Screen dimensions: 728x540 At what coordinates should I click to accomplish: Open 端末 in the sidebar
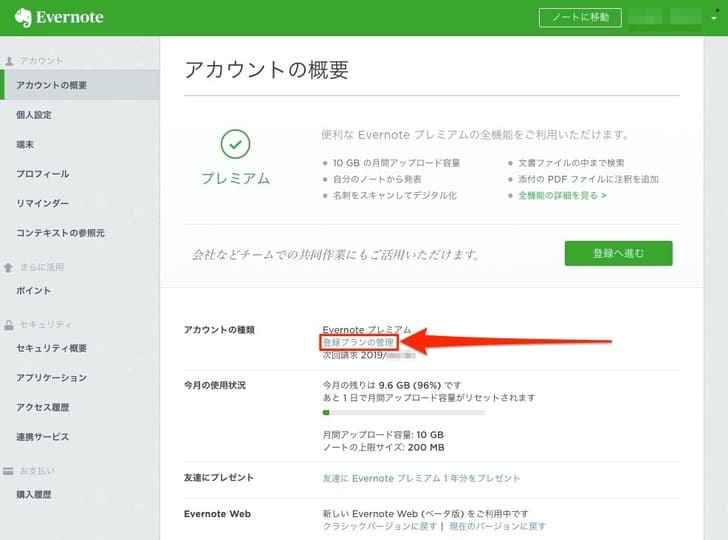[x=25, y=144]
